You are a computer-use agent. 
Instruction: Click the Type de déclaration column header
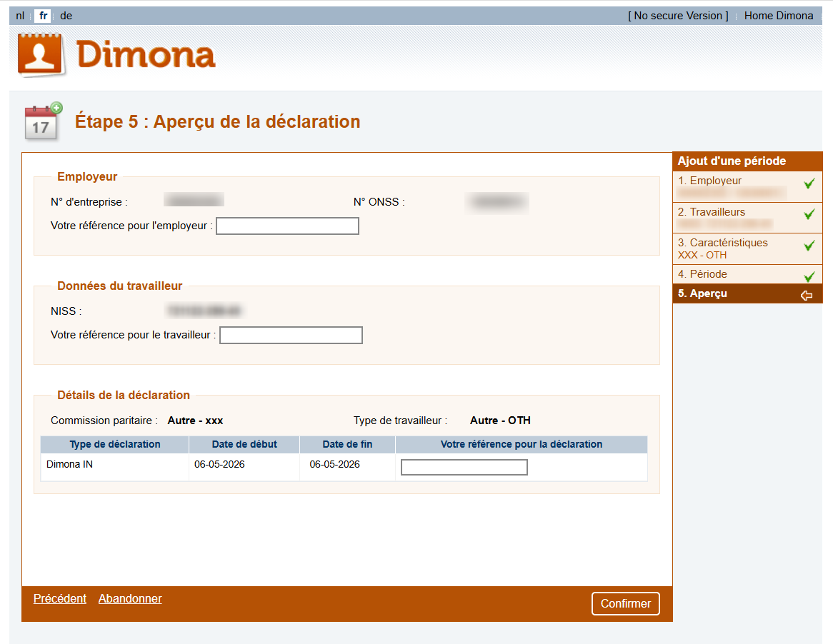tap(115, 444)
